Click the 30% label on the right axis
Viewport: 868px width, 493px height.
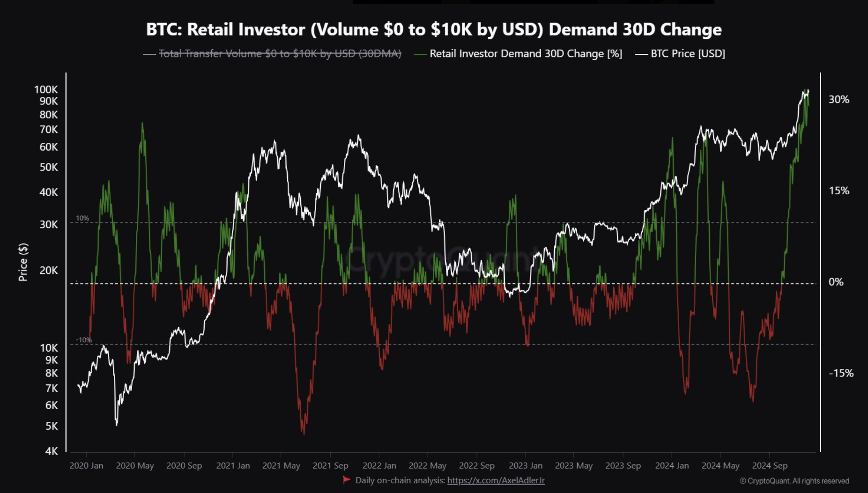tap(838, 99)
